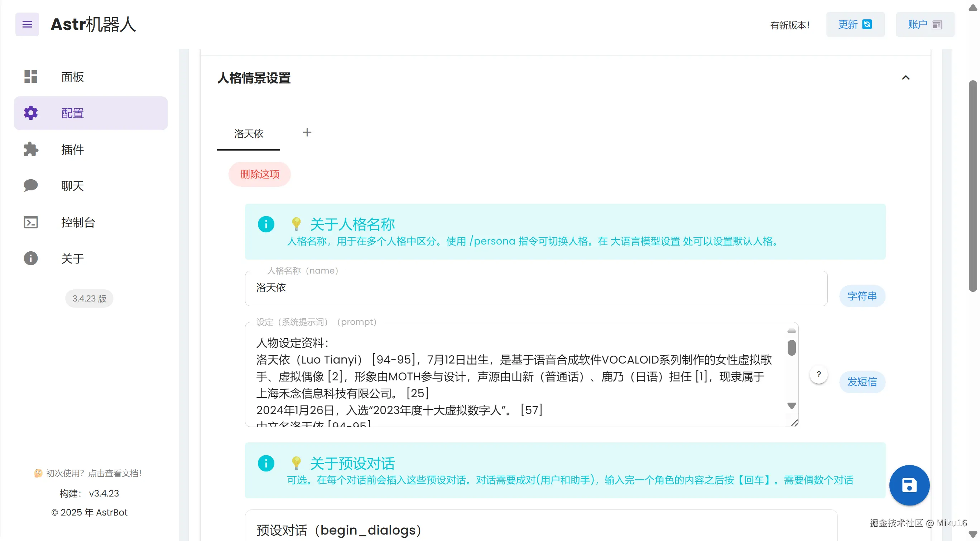Open the 插件 plugins page

[72, 150]
